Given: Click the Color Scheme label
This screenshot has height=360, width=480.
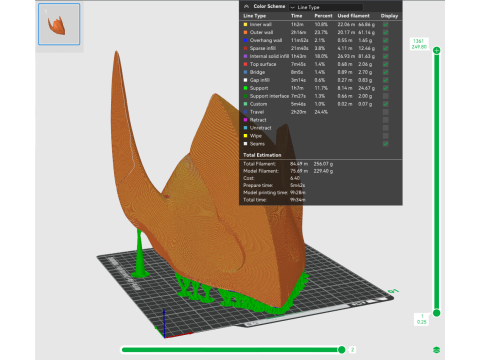Looking at the screenshot, I should click(x=269, y=6).
